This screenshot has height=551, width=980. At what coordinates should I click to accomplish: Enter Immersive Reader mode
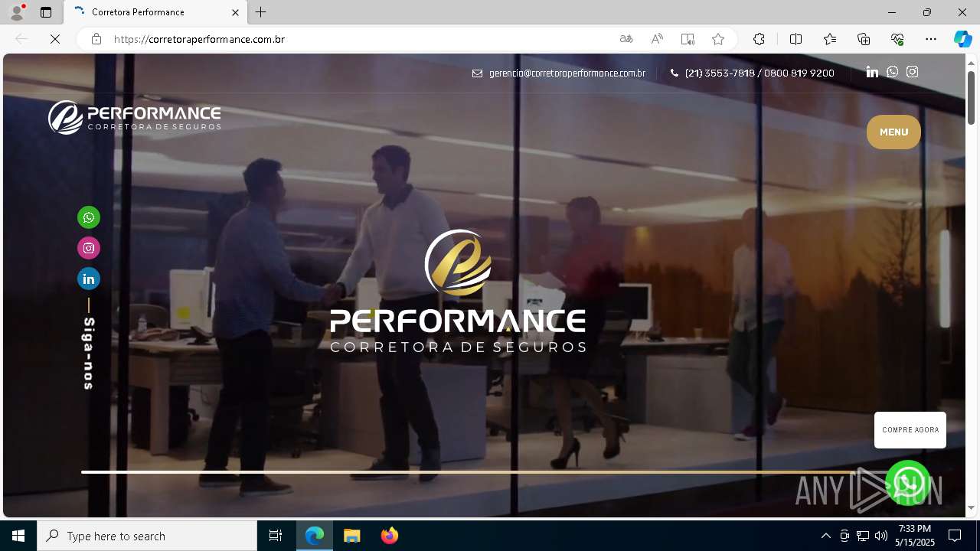(x=688, y=39)
